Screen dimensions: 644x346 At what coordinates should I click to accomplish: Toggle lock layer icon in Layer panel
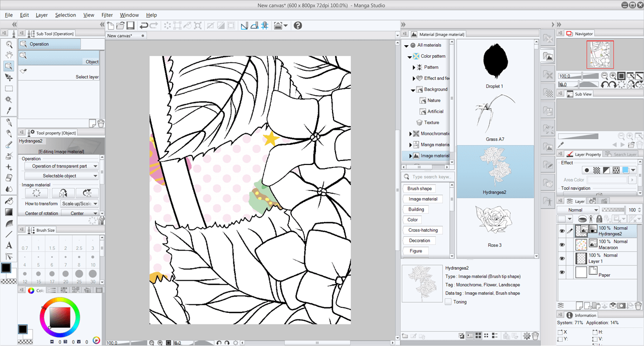coord(599,219)
